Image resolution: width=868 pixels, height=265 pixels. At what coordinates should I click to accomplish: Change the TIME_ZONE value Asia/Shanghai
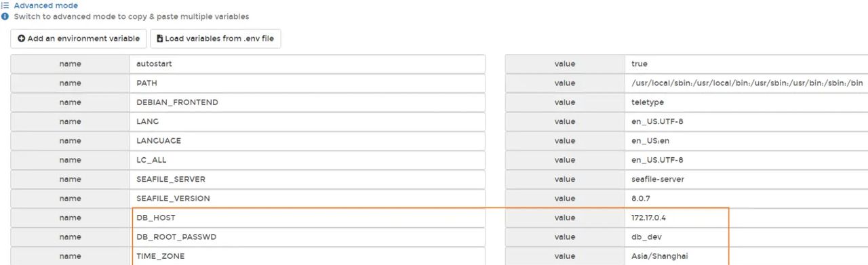tap(746, 257)
